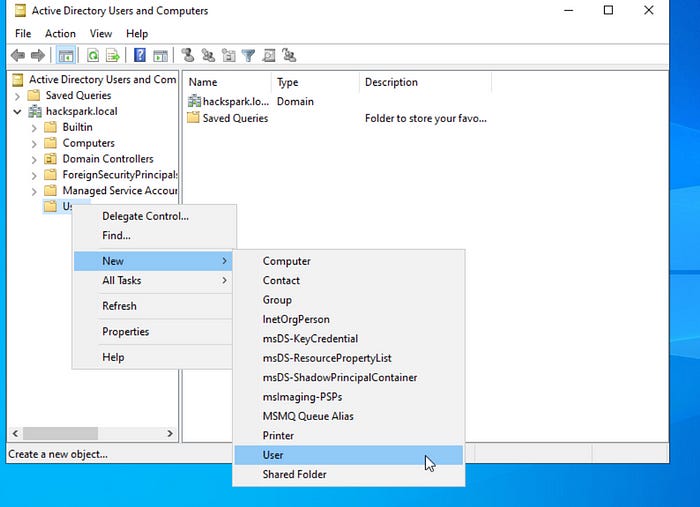Toggle the Show/Hide Console Tree icon

66,56
